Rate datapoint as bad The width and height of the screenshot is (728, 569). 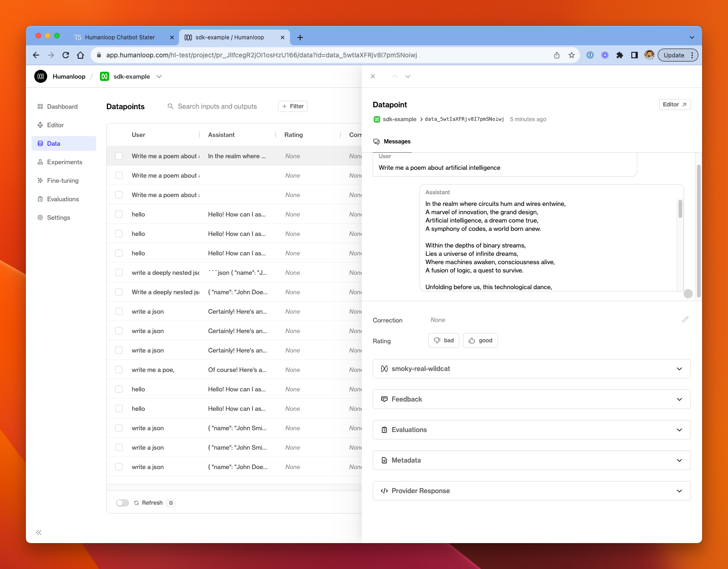pos(444,340)
